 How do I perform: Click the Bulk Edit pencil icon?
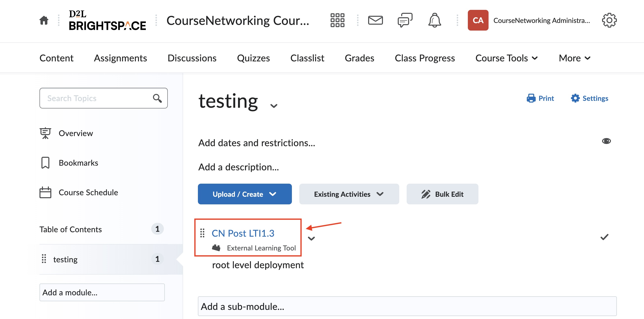tap(425, 194)
